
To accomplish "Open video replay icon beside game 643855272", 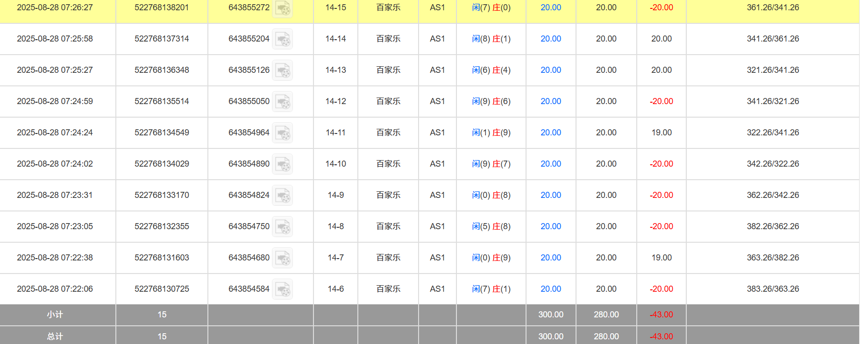I will click(x=282, y=8).
